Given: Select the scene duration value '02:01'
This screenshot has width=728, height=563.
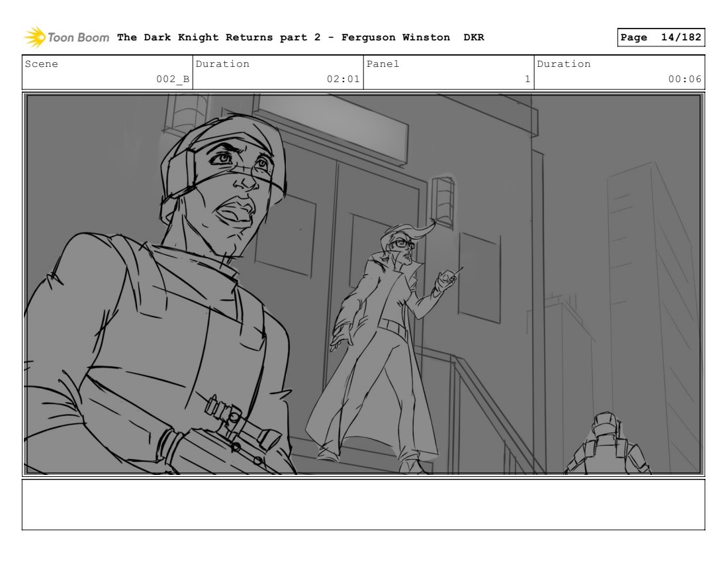Looking at the screenshot, I should 343,79.
